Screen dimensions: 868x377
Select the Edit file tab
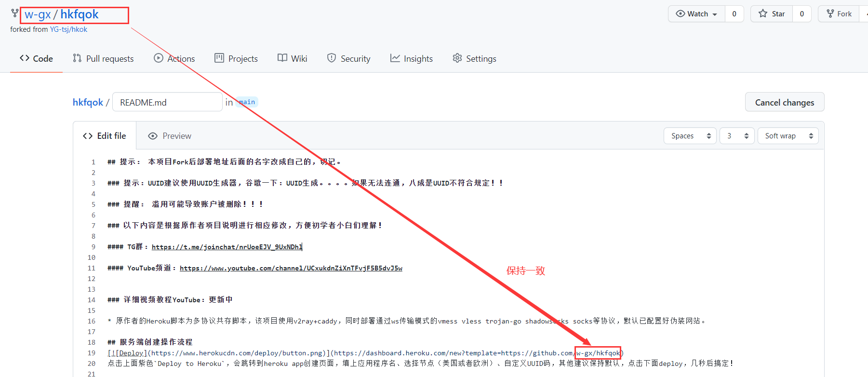pos(105,136)
